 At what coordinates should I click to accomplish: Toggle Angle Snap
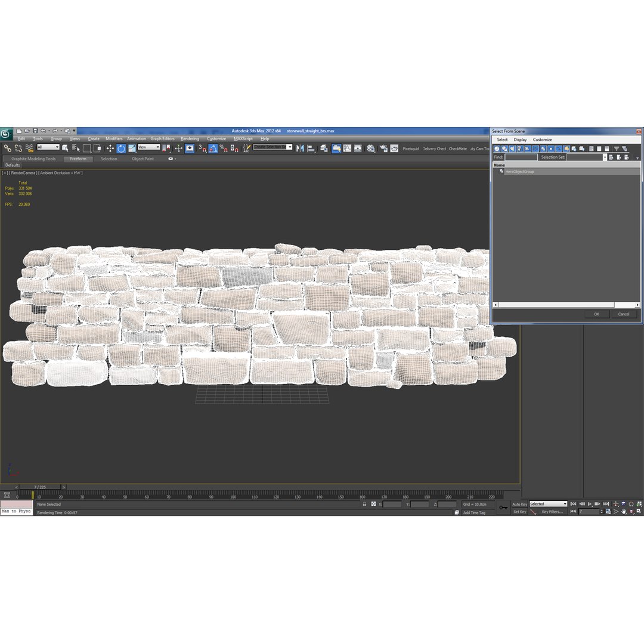coord(213,148)
